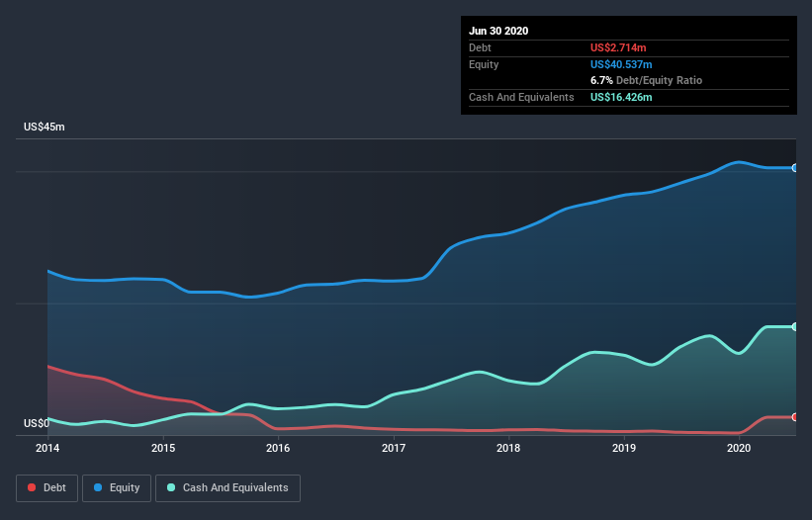This screenshot has width=812, height=520.
Task: Click the US$0 y-axis label
Action: point(37,424)
